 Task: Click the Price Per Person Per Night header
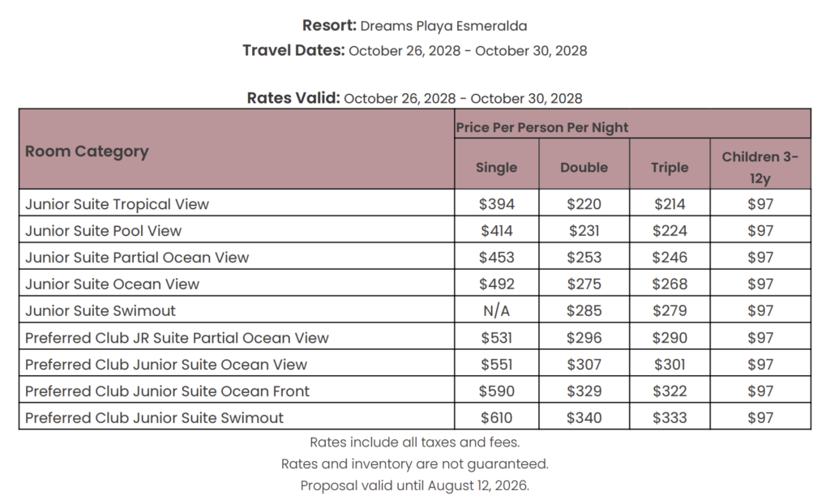(x=542, y=127)
